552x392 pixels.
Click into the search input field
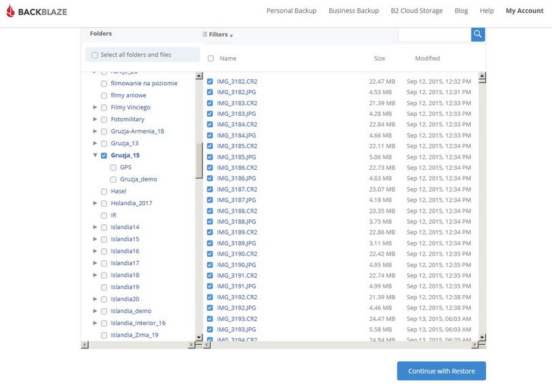click(x=433, y=33)
